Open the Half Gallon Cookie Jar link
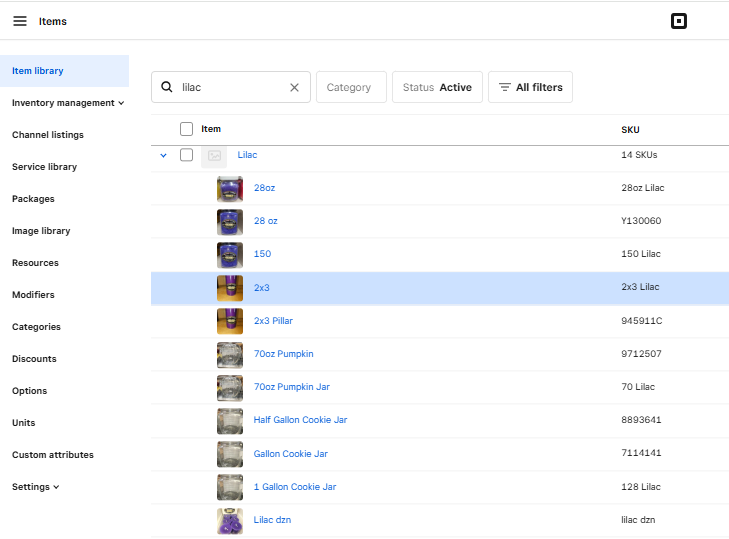The width and height of the screenshot is (729, 539). (300, 420)
